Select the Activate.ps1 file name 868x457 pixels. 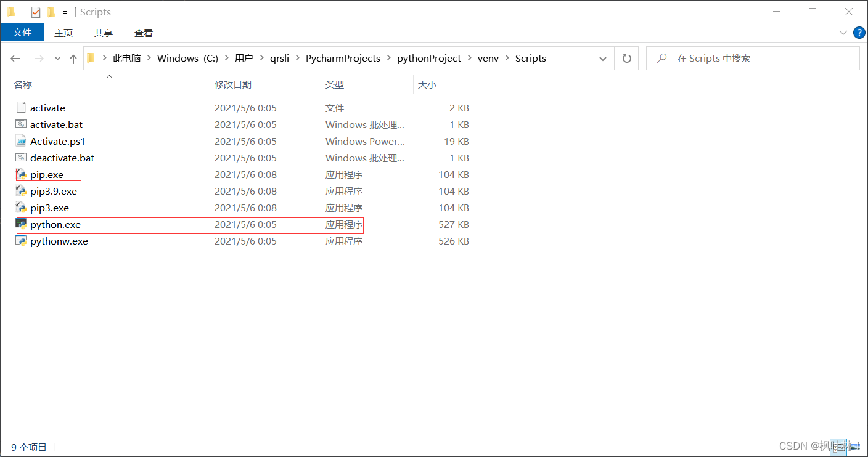coord(57,141)
